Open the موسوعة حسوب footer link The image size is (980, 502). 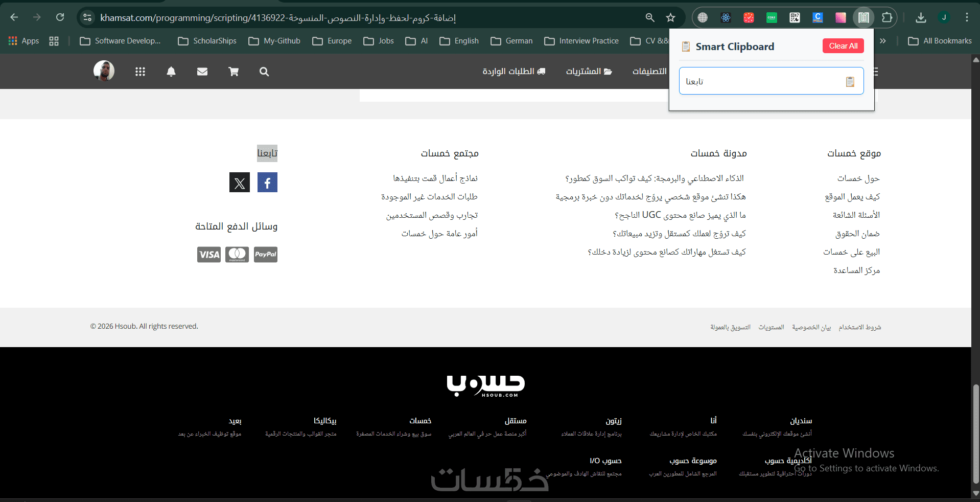tap(693, 461)
